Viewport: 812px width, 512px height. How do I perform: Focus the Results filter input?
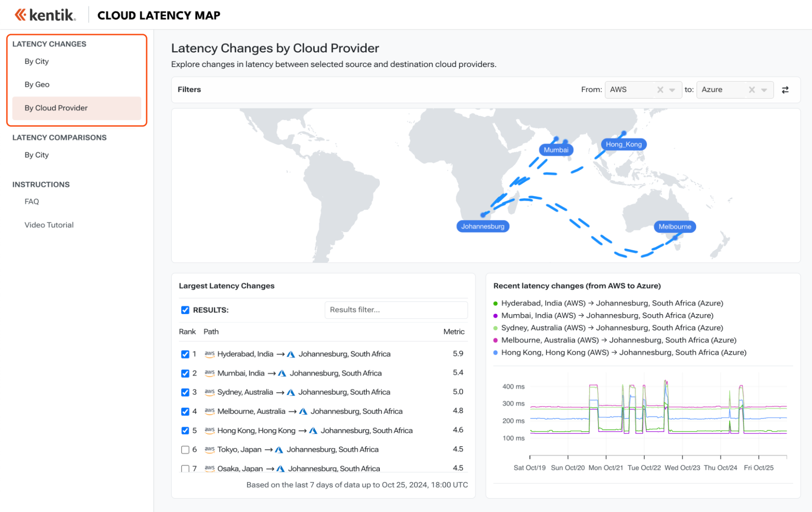coord(396,310)
